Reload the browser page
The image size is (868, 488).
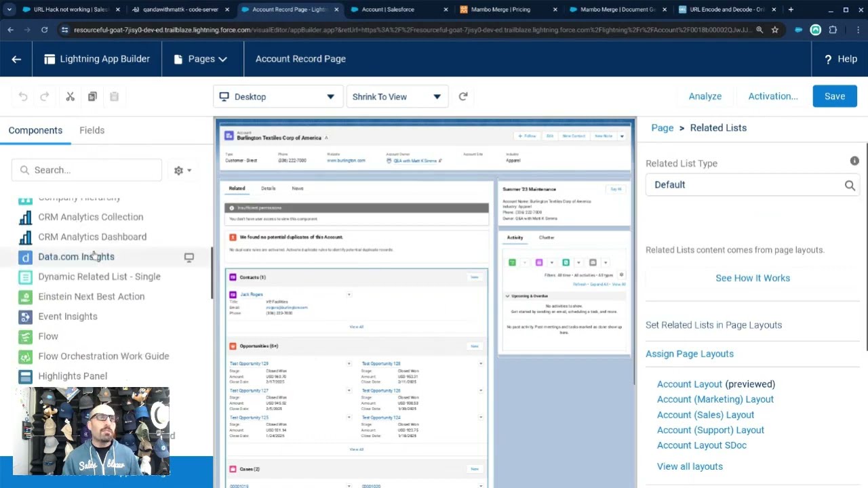pyautogui.click(x=44, y=30)
